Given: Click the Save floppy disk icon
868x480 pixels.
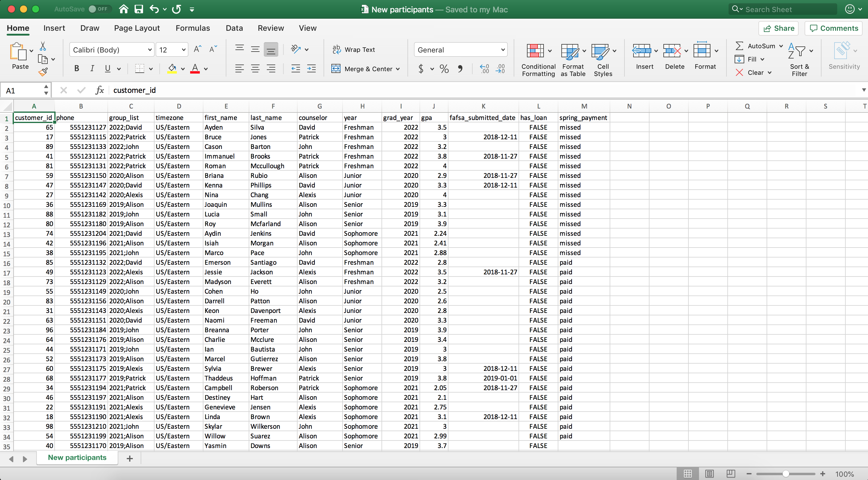Looking at the screenshot, I should coord(139,9).
